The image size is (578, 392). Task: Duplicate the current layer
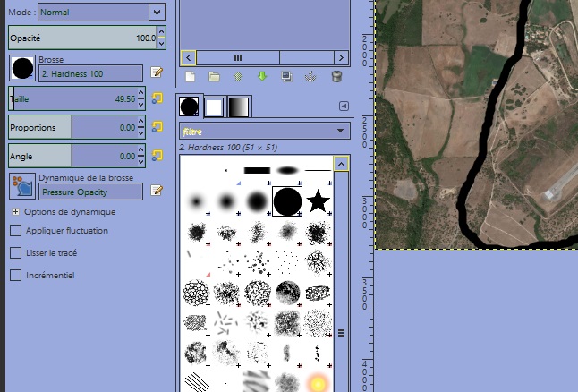(x=286, y=76)
